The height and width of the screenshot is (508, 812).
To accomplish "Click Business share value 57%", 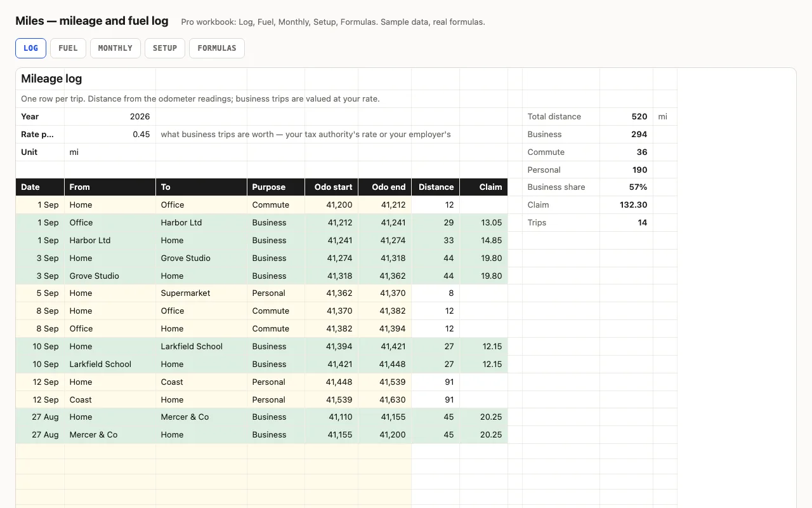I will coord(626,187).
